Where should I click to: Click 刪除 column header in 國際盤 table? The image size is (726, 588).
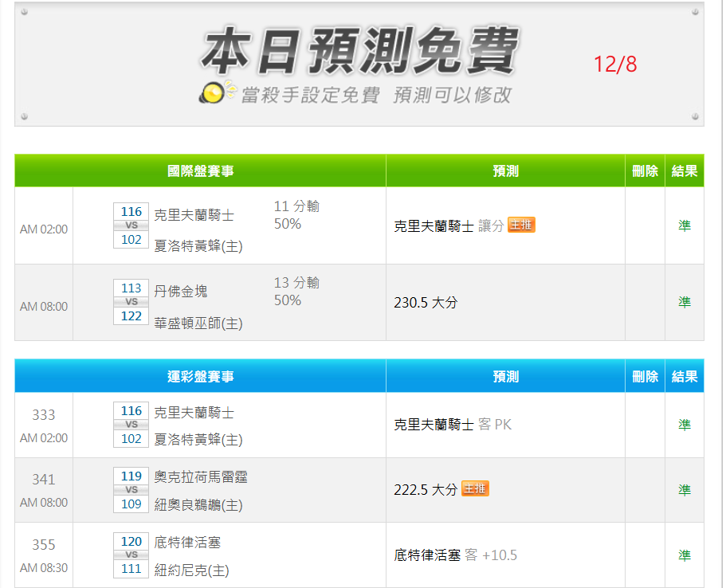pos(645,171)
